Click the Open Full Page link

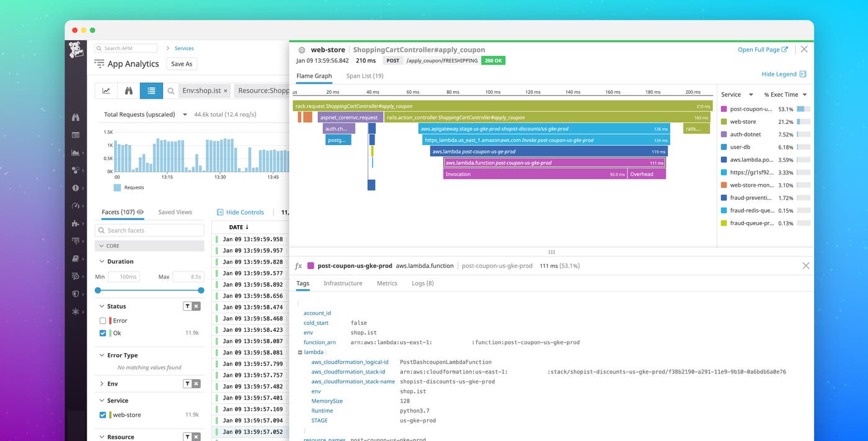click(x=761, y=49)
